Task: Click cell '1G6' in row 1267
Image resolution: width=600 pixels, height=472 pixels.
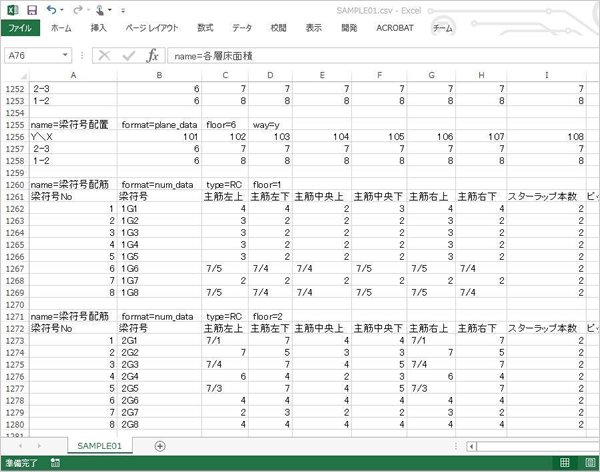Action: click(159, 269)
